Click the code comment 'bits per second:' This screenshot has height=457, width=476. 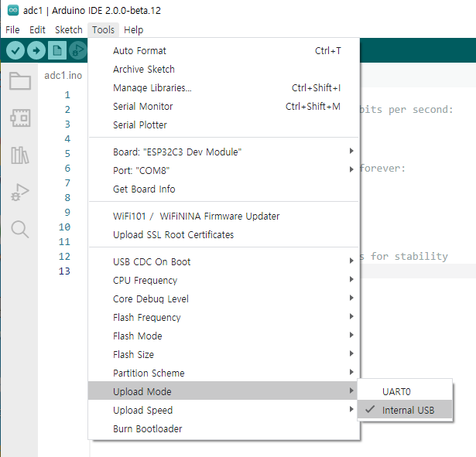(406, 109)
